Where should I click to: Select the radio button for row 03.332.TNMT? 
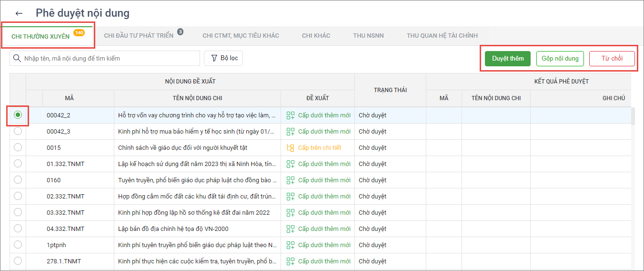coord(18,212)
